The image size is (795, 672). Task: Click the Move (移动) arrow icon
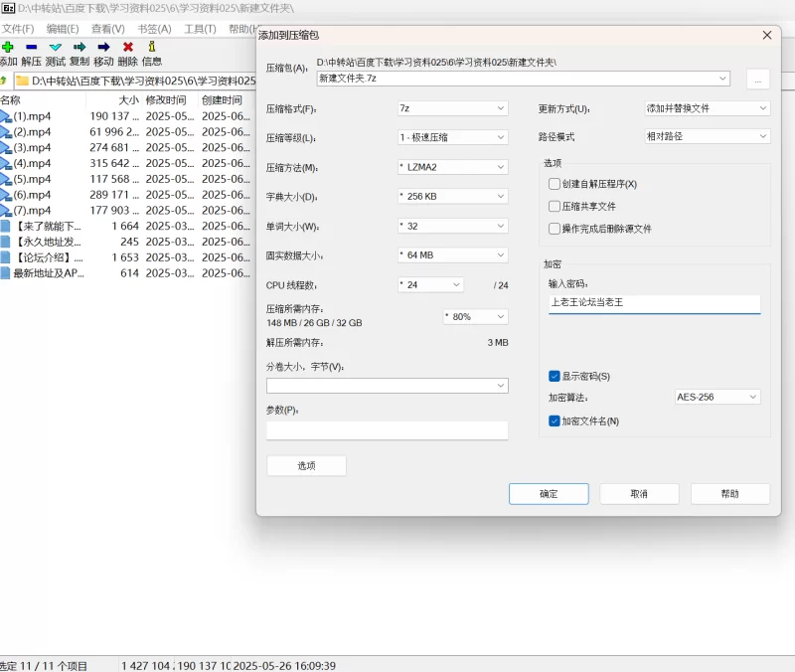coord(103,47)
